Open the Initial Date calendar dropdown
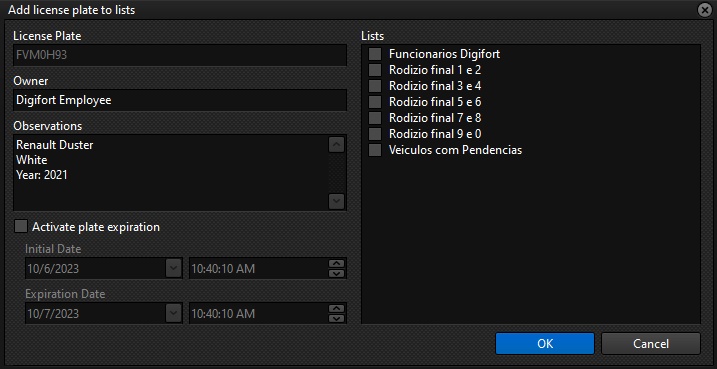717x369 pixels. [173, 268]
